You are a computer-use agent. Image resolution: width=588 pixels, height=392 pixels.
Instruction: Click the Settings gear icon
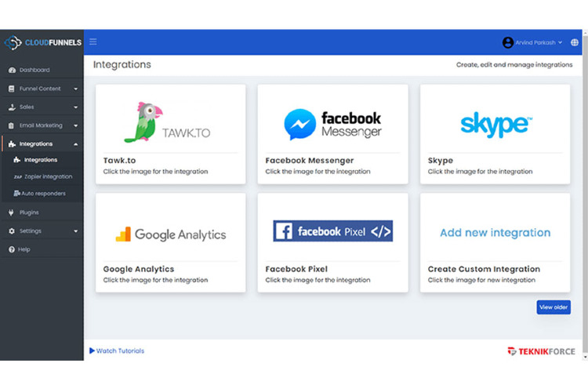tap(12, 231)
